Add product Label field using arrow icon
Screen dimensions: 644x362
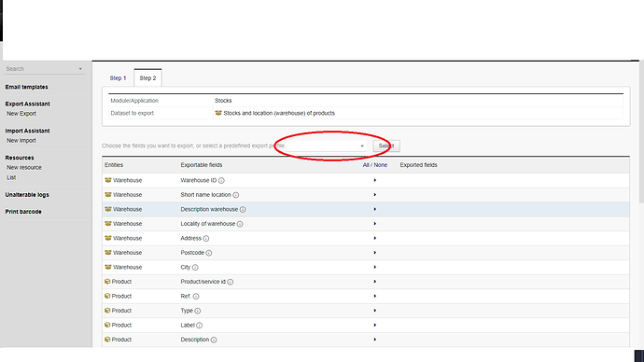click(x=374, y=325)
